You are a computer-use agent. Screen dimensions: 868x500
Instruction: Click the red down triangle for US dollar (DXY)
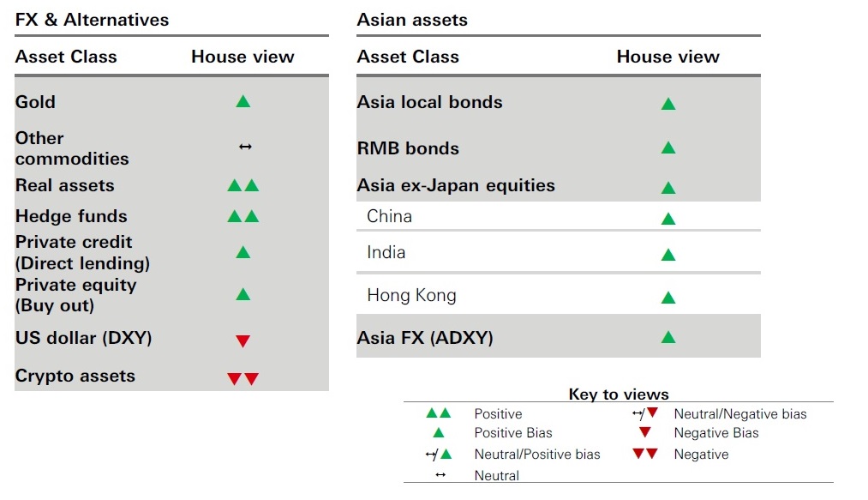tap(242, 341)
